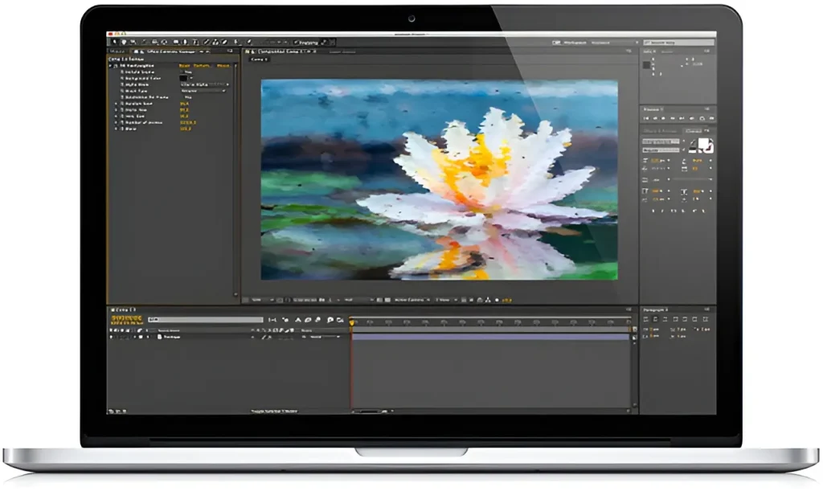Open the composition mini-flowchart

click(x=272, y=320)
